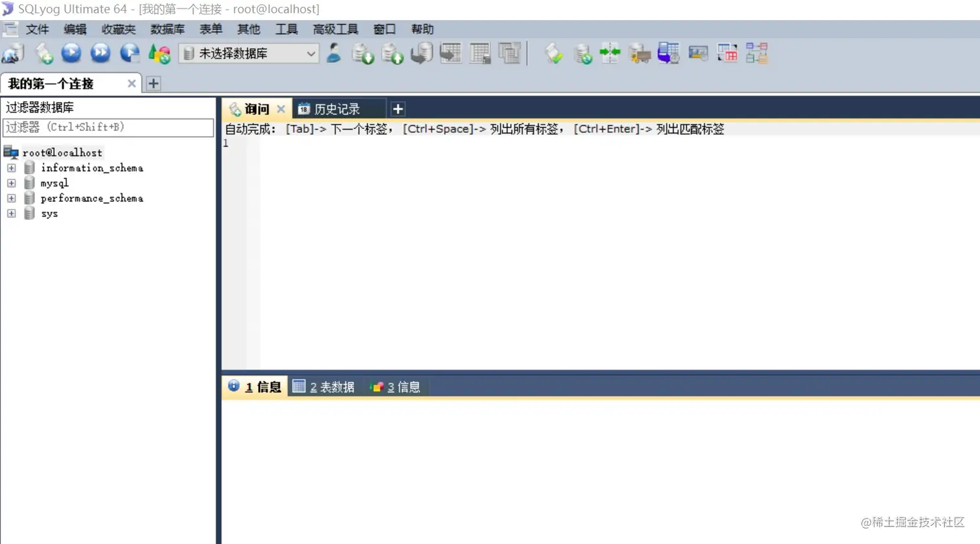Open the 高级工具 menu
This screenshot has height=544, width=980.
click(x=335, y=29)
